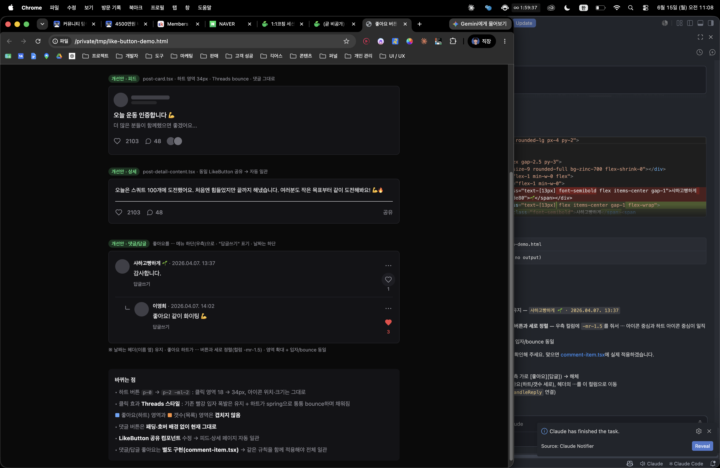Open notification settings gear in Claude Notifier toast
Viewport: 720px width, 468px height.
point(698,431)
